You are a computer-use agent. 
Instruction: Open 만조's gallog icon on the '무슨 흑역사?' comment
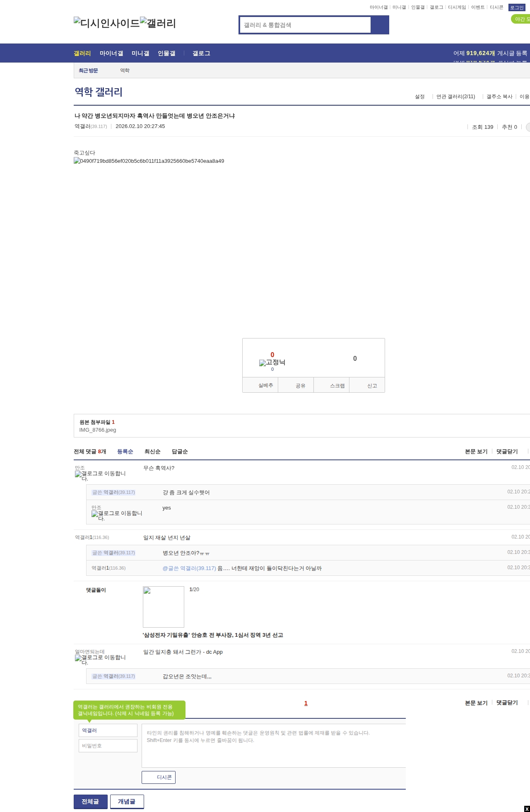[x=100, y=476]
